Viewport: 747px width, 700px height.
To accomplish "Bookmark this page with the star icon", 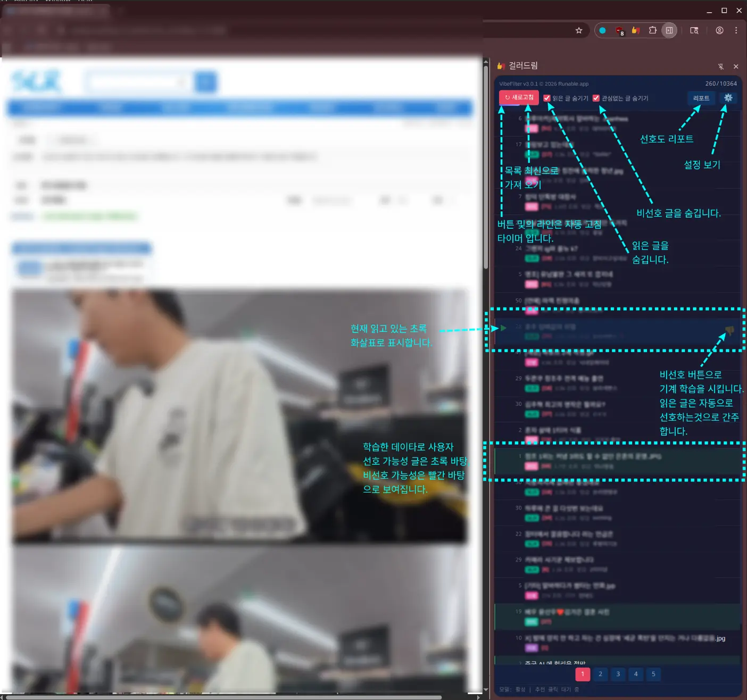I will click(579, 30).
